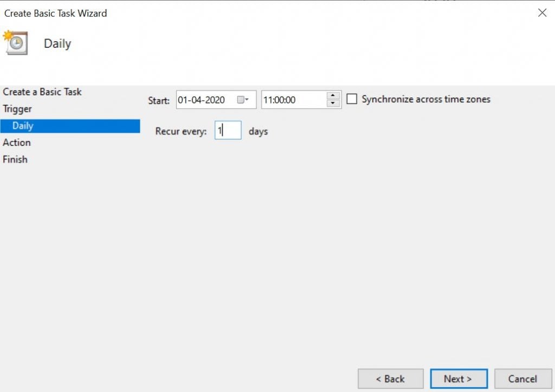This screenshot has height=392, width=555.
Task: Select the Action step in sidebar
Action: point(17,143)
